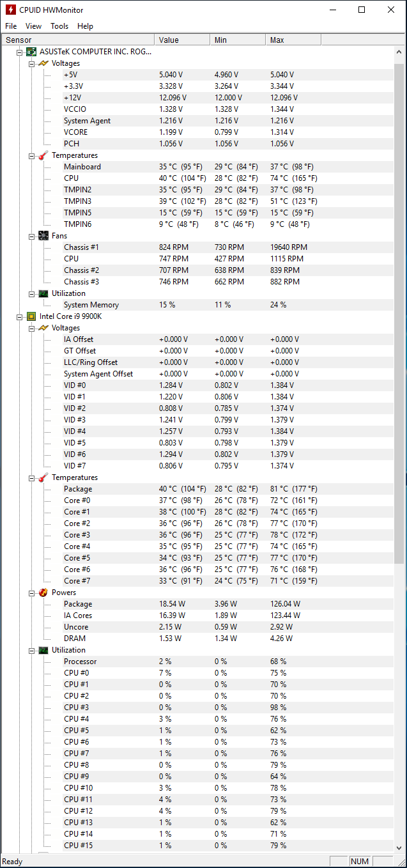The image size is (407, 868).
Task: Click the Intel Core i9 Voltages lightning icon
Action: point(43,328)
